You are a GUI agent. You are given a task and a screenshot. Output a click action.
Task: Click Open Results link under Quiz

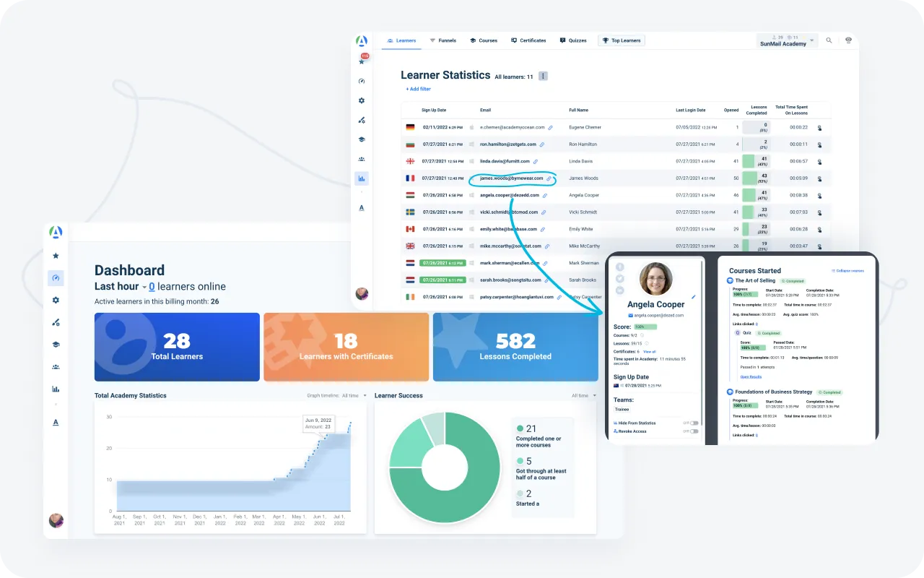pos(751,376)
